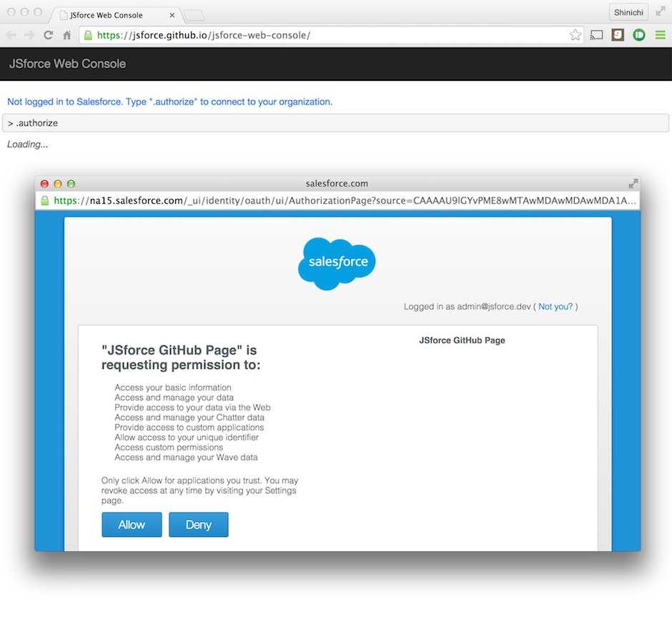Click the forward navigation arrow
This screenshot has width=672, height=617.
29,34
